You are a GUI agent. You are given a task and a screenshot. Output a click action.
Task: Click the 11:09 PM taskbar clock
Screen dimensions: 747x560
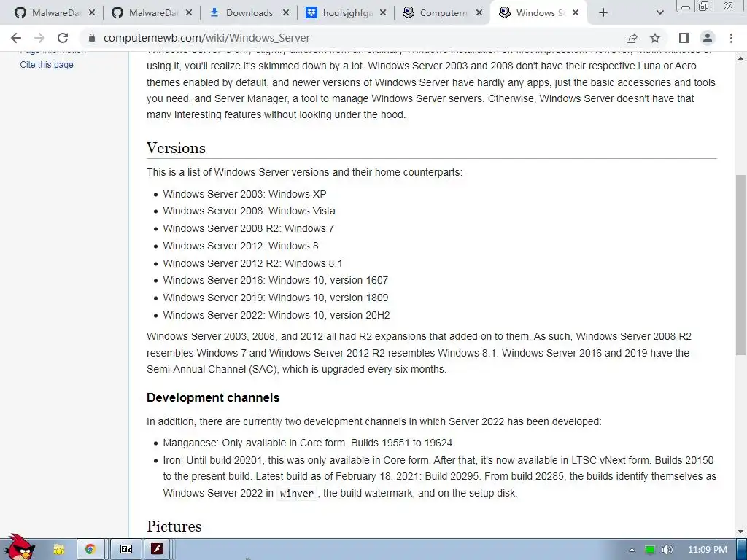pos(708,550)
